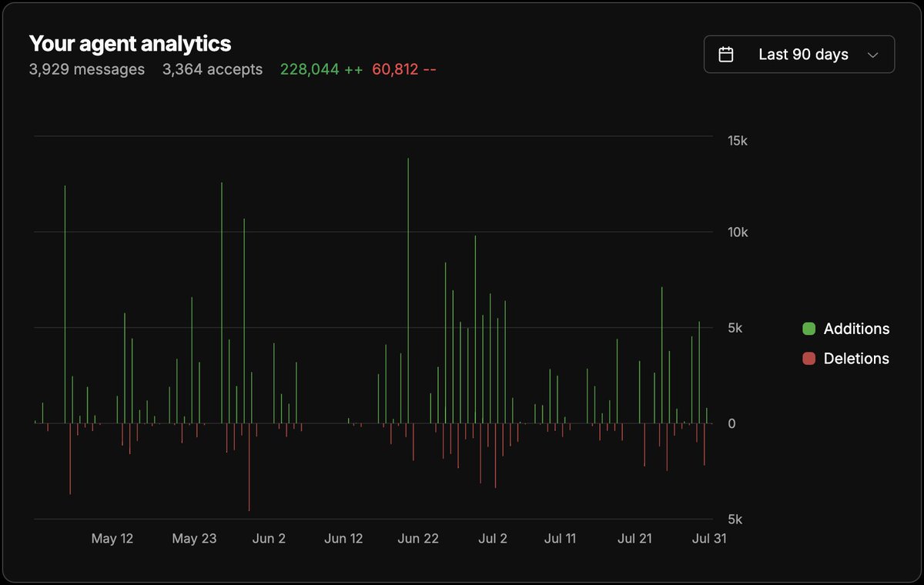Click the May 12 x-axis label
The image size is (924, 585).
112,539
